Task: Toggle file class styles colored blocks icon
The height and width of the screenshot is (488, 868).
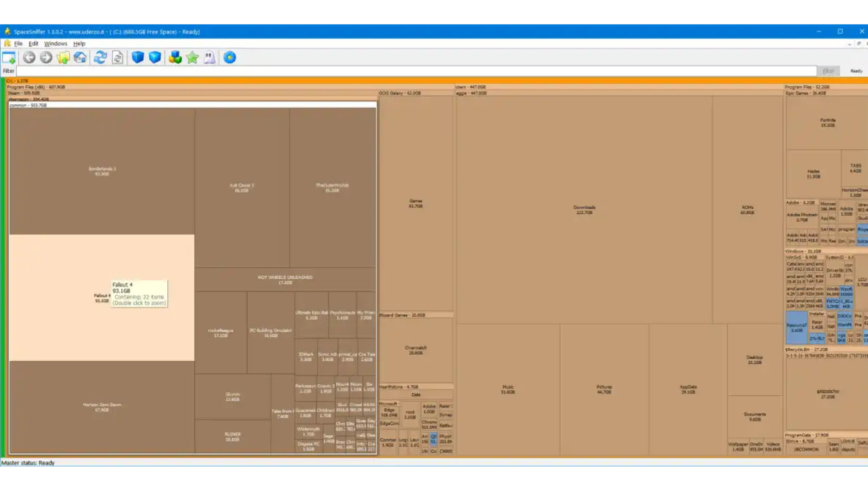Action: click(175, 57)
